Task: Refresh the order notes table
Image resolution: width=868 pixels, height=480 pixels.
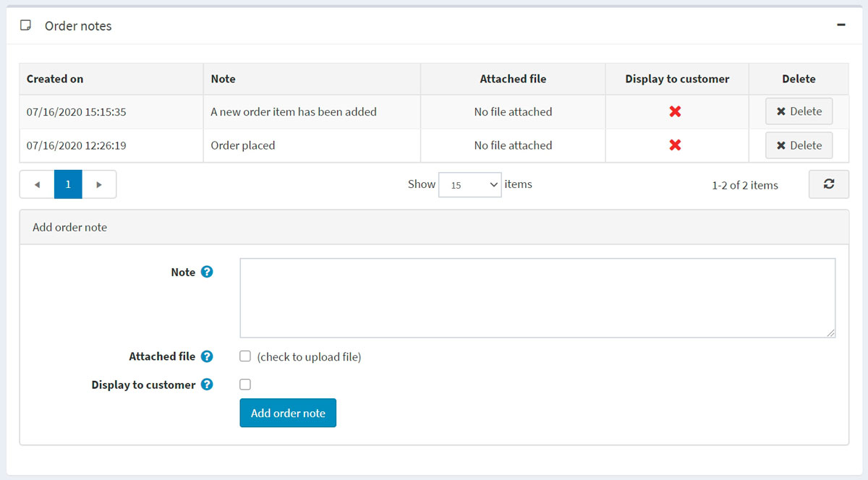Action: click(828, 184)
